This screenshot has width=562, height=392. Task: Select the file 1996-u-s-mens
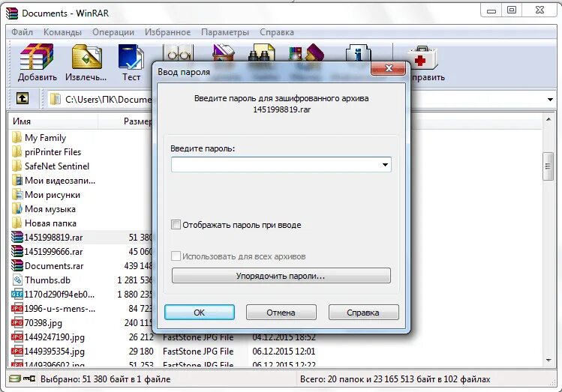click(53, 309)
